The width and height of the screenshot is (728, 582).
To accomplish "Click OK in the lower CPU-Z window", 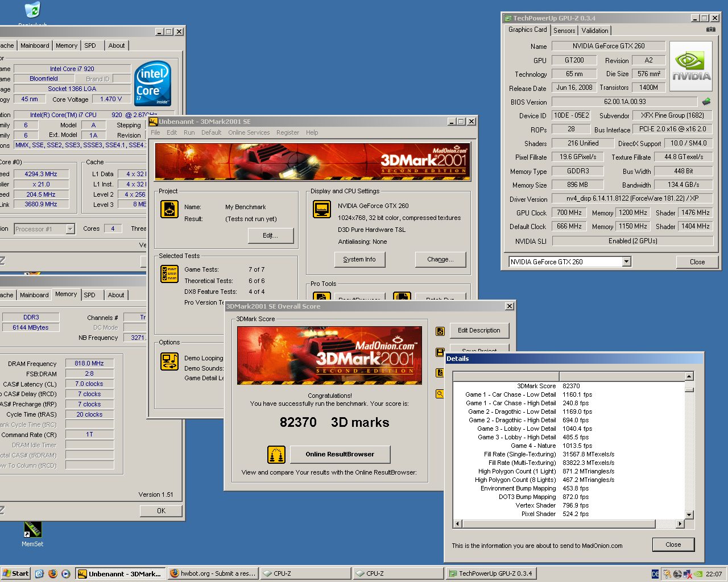I will point(161,511).
